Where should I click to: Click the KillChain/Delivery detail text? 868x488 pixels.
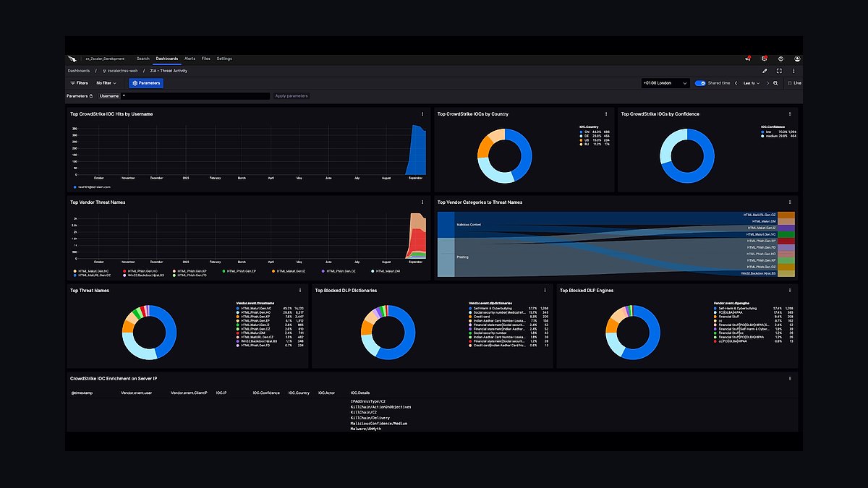pos(370,418)
